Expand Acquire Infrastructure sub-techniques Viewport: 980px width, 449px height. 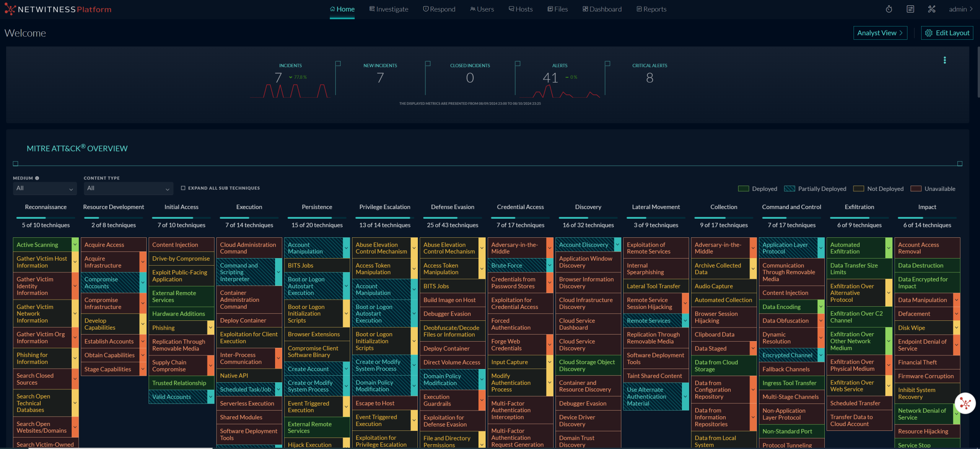coord(143,262)
